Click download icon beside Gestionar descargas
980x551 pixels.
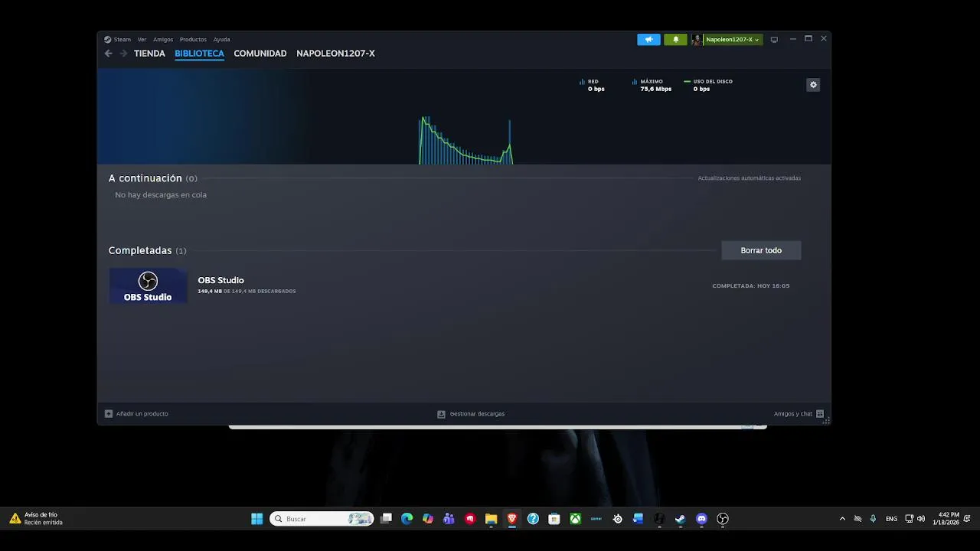click(x=441, y=414)
